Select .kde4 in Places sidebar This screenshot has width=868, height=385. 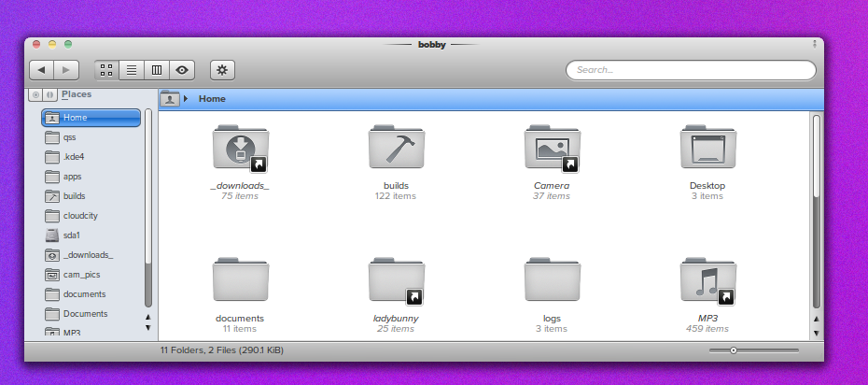tap(91, 157)
